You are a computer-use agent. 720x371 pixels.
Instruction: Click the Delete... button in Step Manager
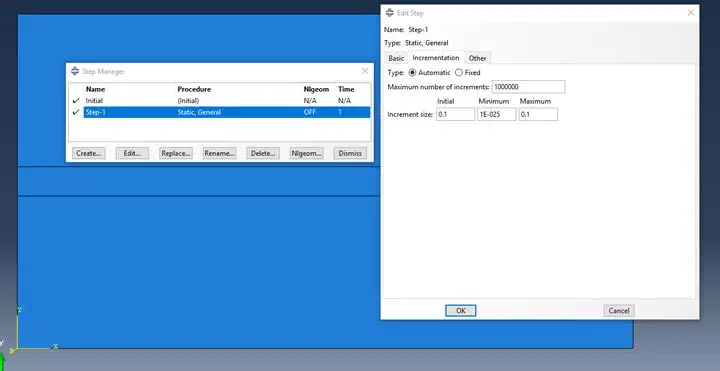click(x=263, y=153)
